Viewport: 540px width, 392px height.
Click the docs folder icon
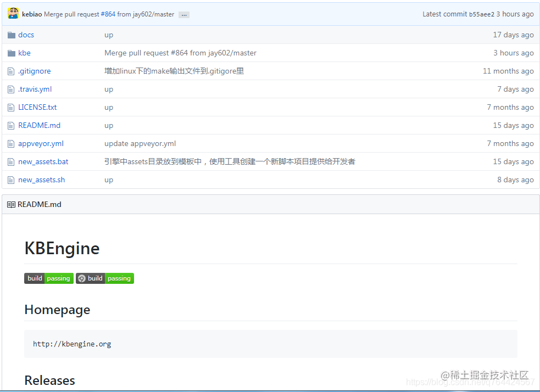pyautogui.click(x=10, y=35)
